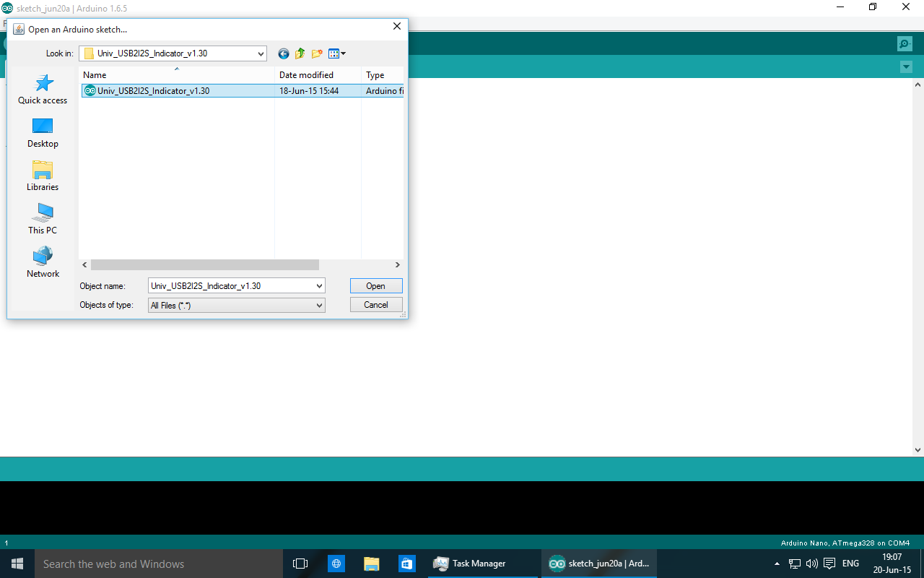Open the volume tray icon
This screenshot has height=578, width=924.
point(812,564)
